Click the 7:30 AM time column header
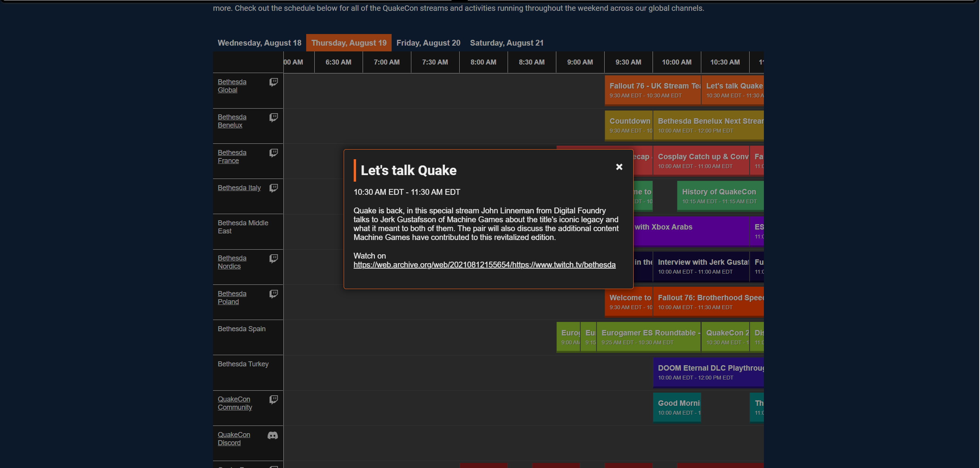The width and height of the screenshot is (980, 468). click(435, 62)
